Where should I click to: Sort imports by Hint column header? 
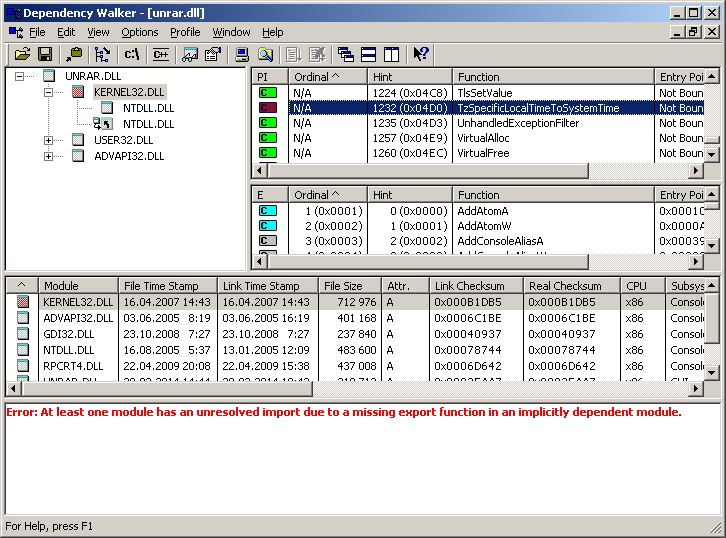[x=410, y=77]
